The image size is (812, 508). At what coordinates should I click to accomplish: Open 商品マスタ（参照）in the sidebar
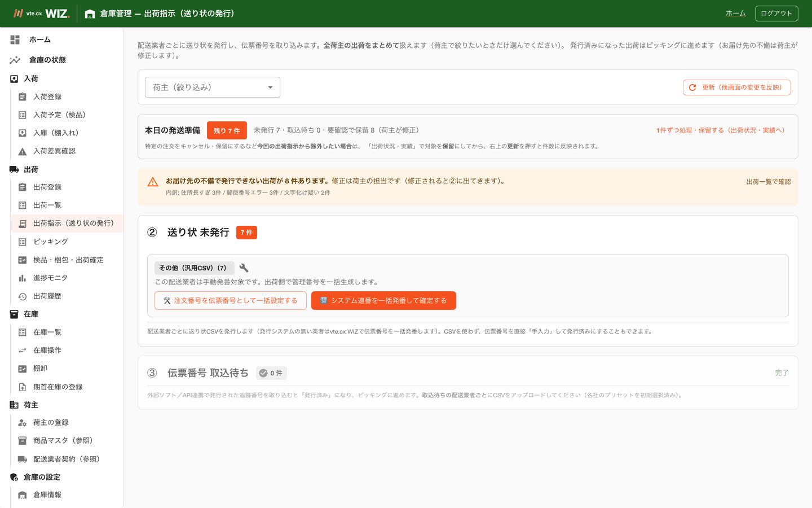pyautogui.click(x=67, y=441)
